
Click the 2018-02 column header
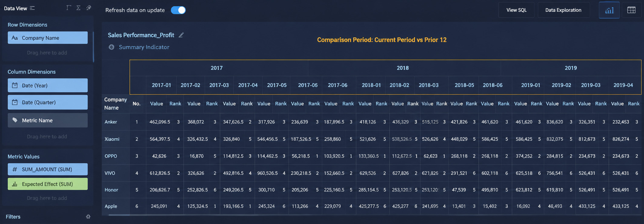(399, 85)
